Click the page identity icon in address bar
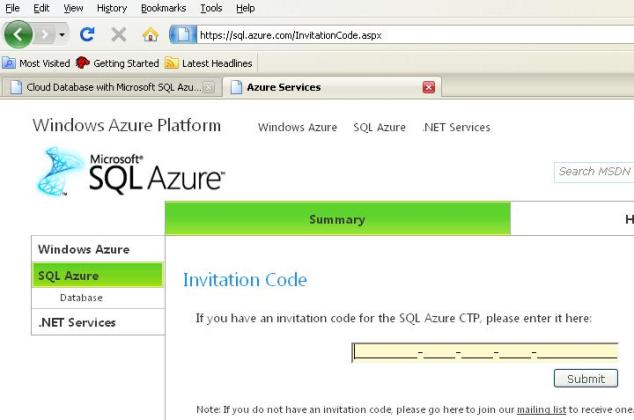 (x=183, y=35)
